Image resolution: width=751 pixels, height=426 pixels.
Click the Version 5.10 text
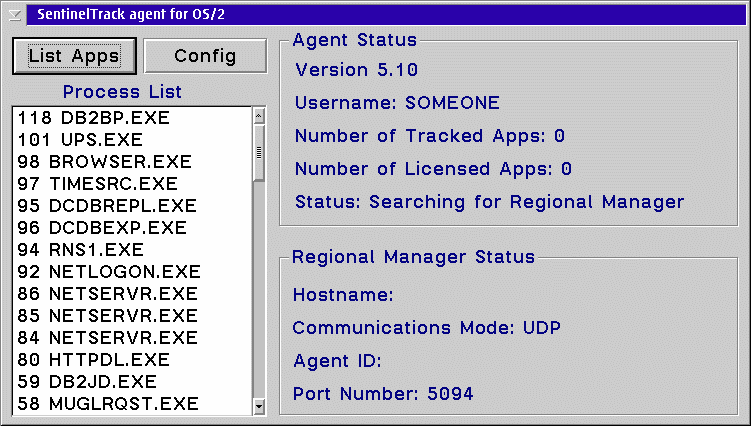(356, 70)
